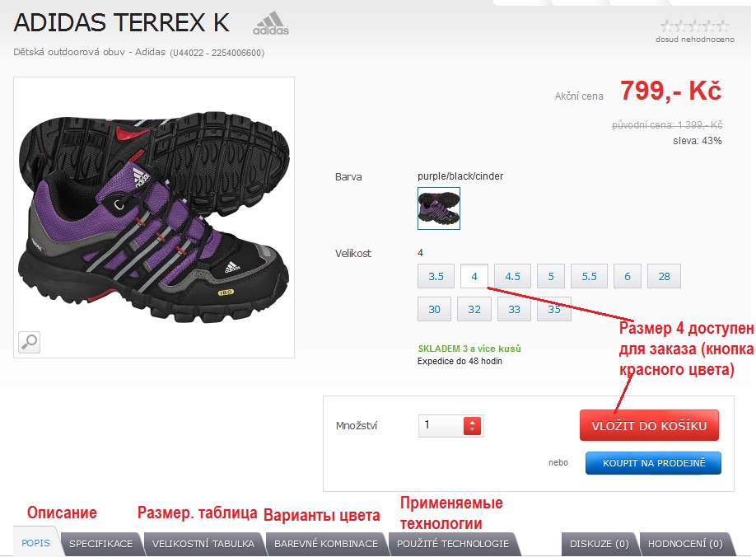Click the Koupit na prodejně button
The height and width of the screenshot is (557, 756).
tap(653, 463)
